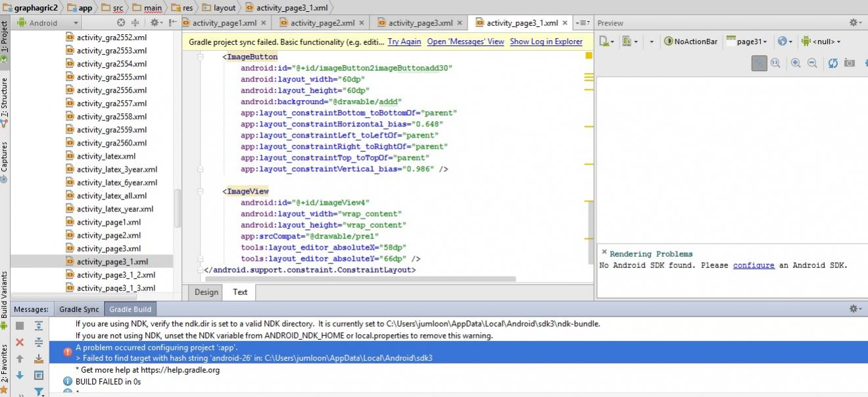Open the <null> Android API version dropdown
The width and height of the screenshot is (868, 397).
821,41
